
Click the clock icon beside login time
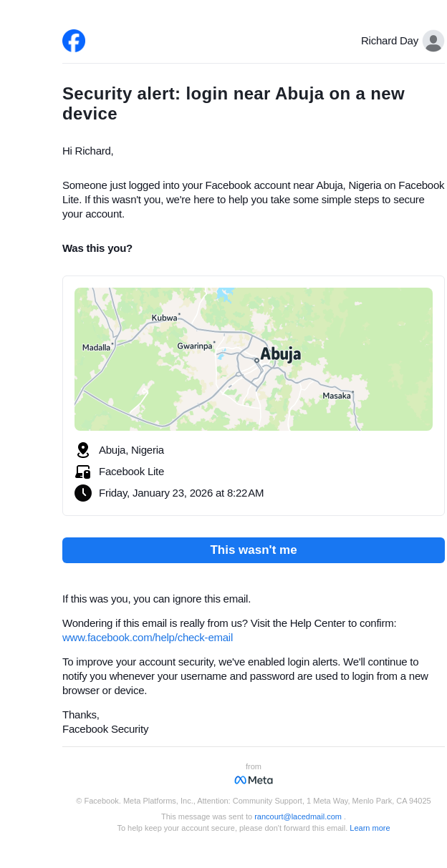[x=83, y=493]
